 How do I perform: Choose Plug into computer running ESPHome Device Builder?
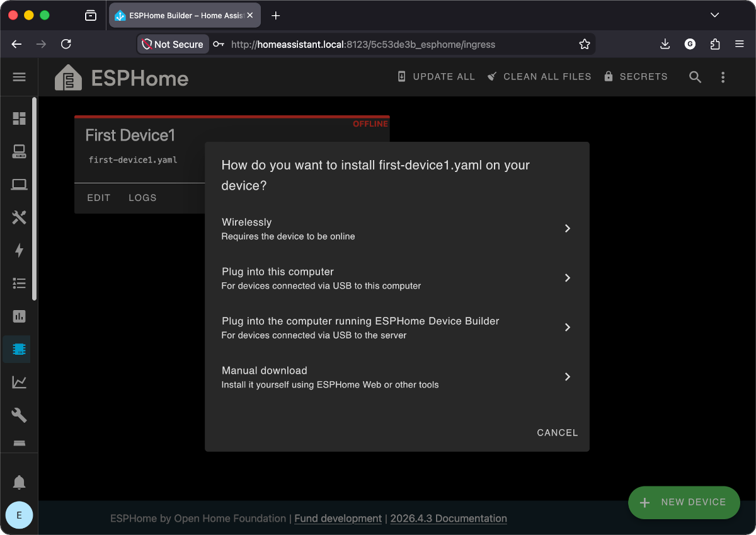click(397, 328)
